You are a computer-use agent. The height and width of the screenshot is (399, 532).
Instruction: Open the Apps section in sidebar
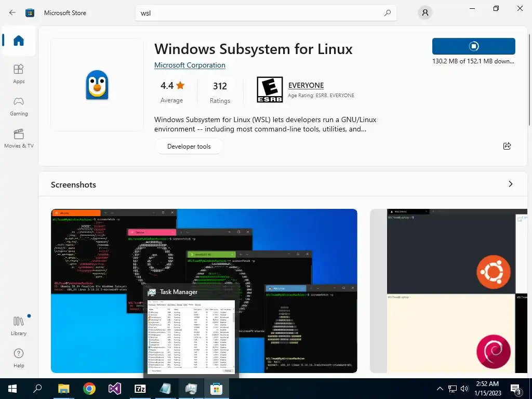19,74
